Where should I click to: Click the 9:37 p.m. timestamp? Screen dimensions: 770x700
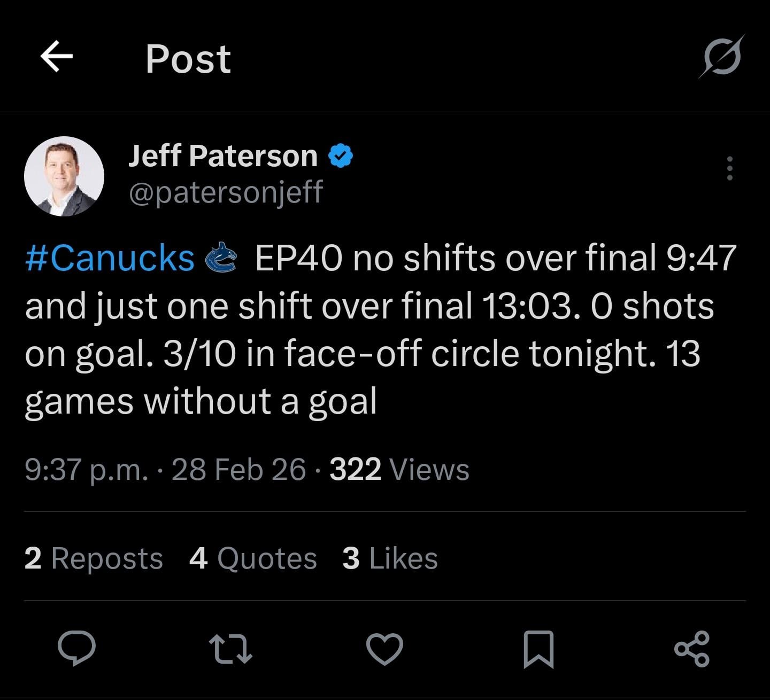click(87, 470)
